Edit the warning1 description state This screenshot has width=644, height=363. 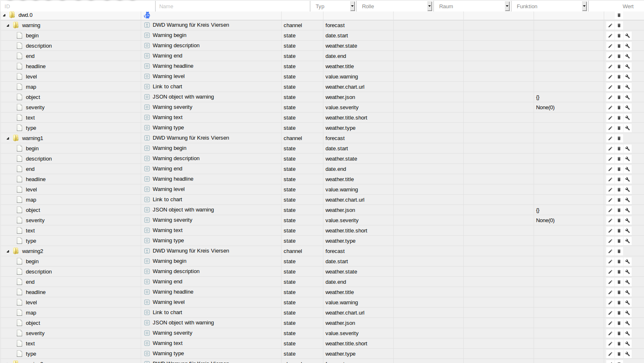click(x=610, y=159)
